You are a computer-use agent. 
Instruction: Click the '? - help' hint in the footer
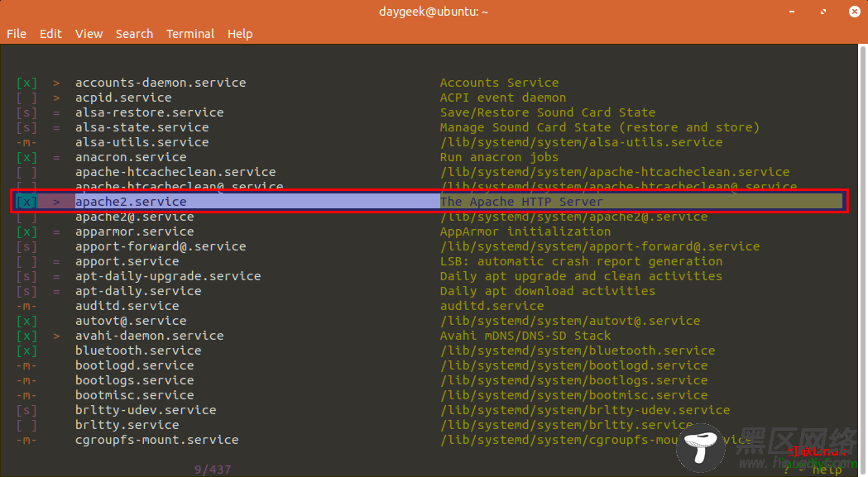tap(813, 470)
